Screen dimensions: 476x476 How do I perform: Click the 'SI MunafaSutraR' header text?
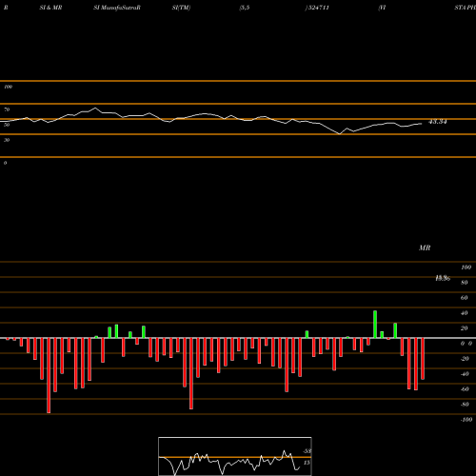tap(117, 8)
